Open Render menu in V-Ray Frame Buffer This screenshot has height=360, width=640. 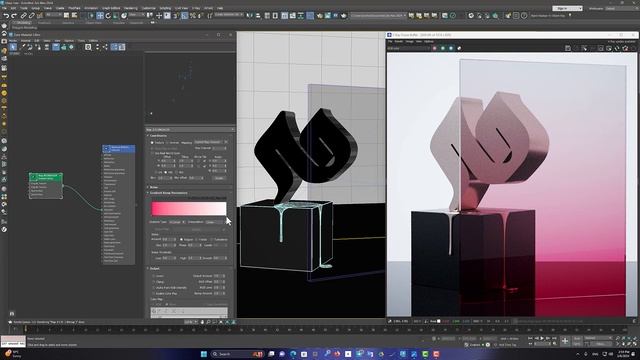tap(399, 41)
